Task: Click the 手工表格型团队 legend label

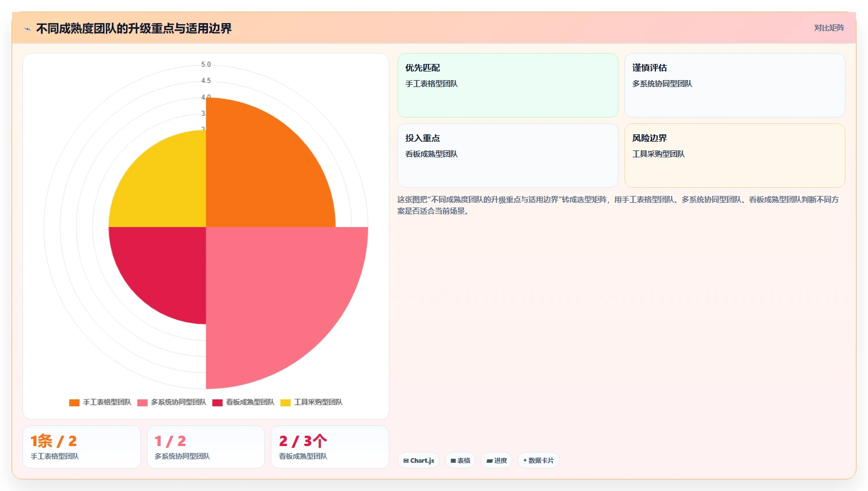Action: (x=107, y=402)
